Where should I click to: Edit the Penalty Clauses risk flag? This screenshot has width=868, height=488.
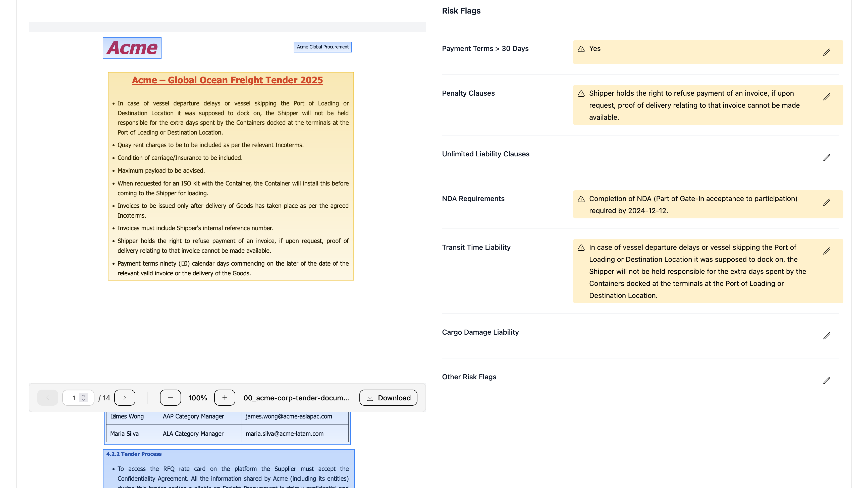pos(827,97)
